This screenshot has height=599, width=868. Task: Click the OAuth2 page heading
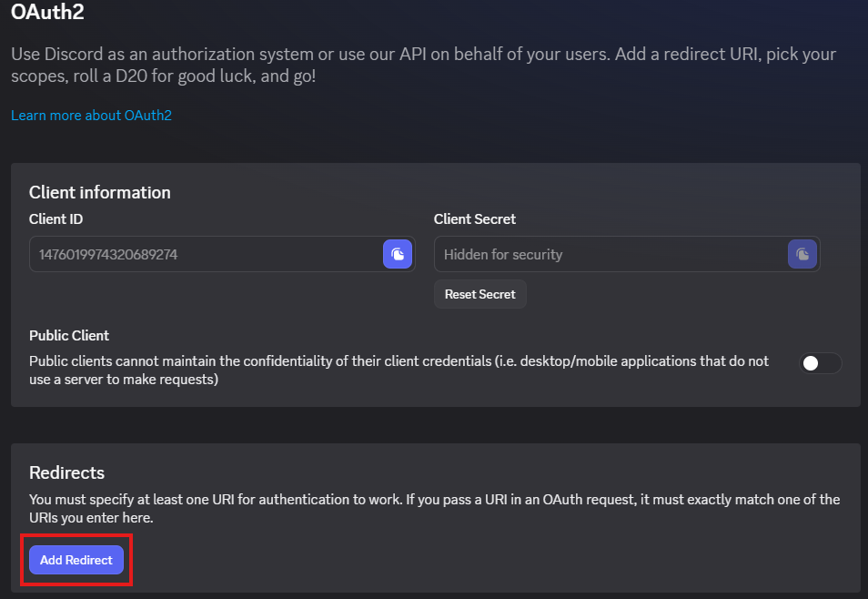(x=47, y=13)
